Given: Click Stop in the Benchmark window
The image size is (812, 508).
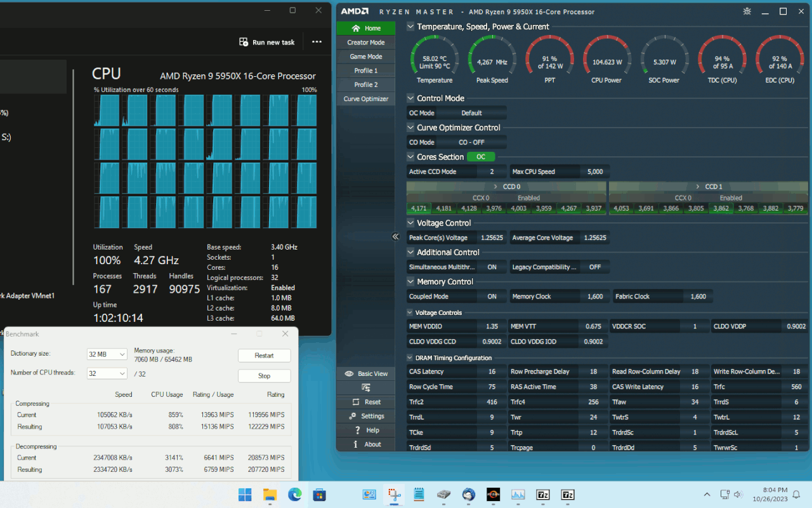Looking at the screenshot, I should click(264, 376).
